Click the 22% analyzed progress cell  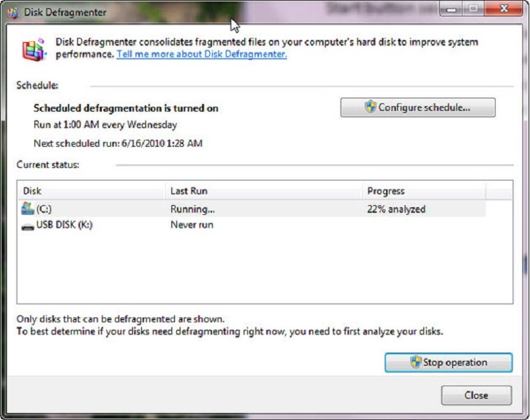click(x=396, y=209)
